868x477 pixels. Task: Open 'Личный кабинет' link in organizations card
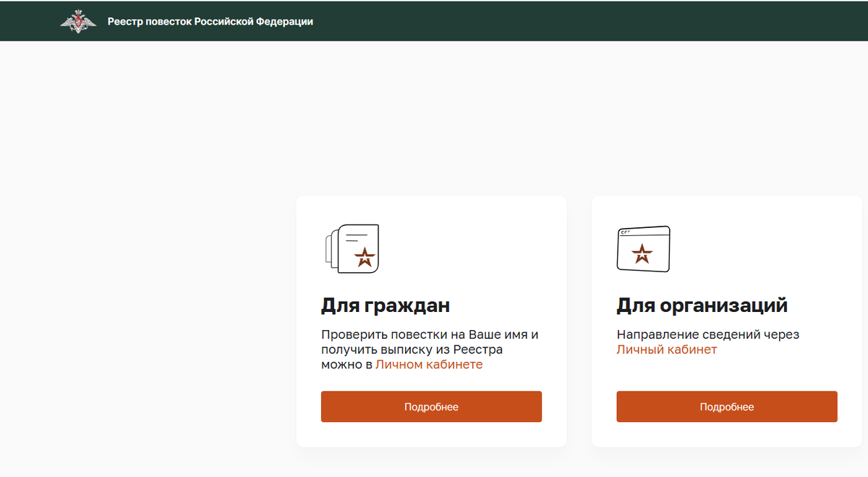click(666, 350)
